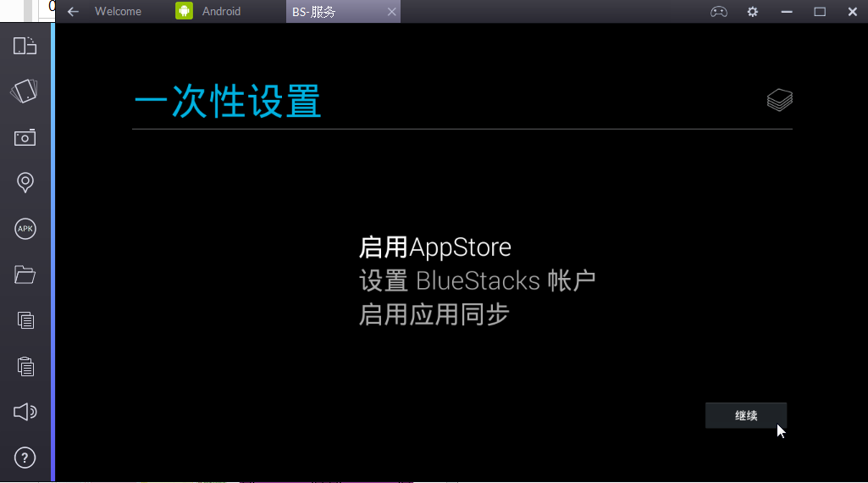Click the paste clipboard icon in sidebar
The width and height of the screenshot is (868, 483).
[x=25, y=366]
